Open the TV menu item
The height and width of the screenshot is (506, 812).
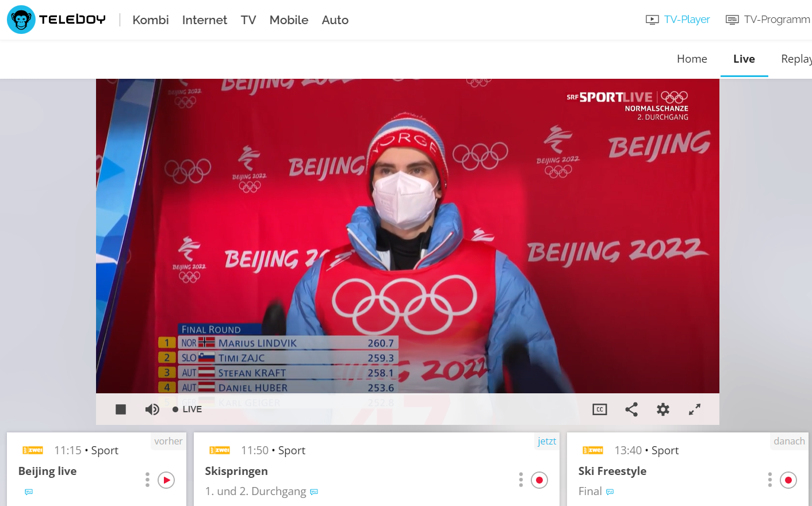click(248, 20)
